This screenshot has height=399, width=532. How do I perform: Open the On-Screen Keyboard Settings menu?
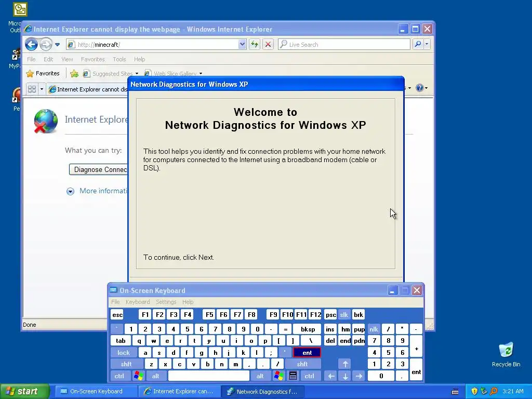coord(166,302)
